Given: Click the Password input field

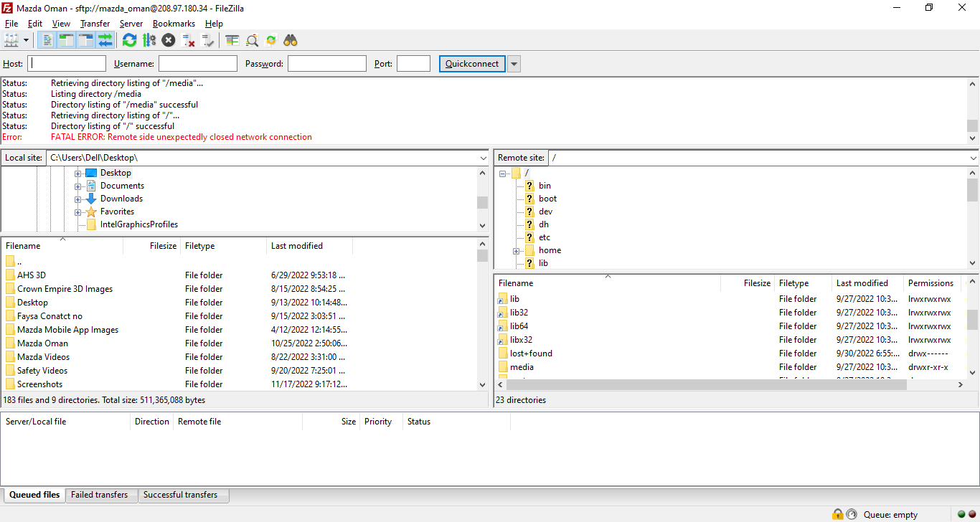Looking at the screenshot, I should click(327, 64).
